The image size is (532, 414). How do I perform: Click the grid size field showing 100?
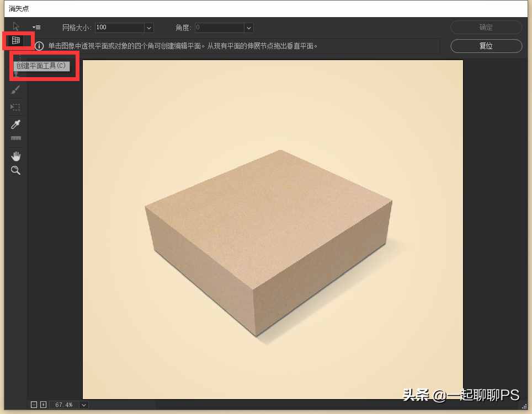tap(119, 28)
